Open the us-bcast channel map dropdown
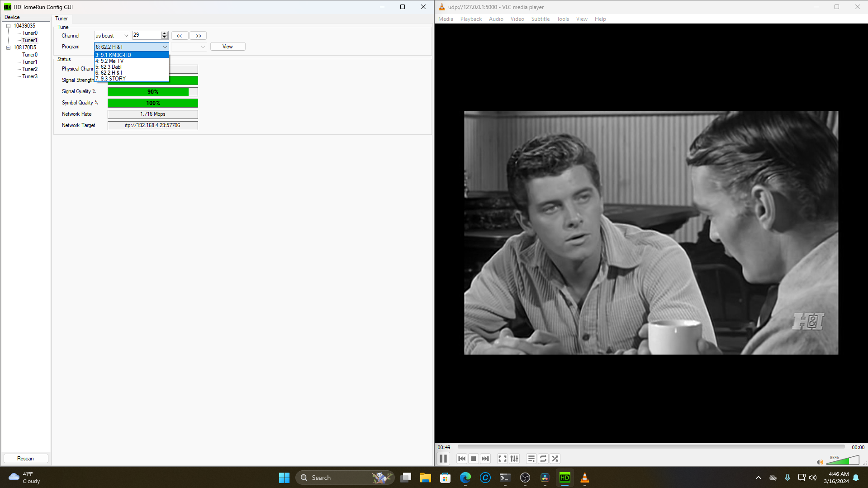Image resolution: width=868 pixels, height=488 pixels. [x=112, y=36]
